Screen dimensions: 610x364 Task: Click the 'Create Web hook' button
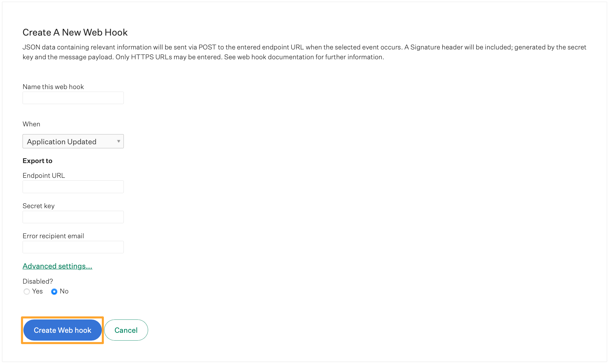coord(63,330)
